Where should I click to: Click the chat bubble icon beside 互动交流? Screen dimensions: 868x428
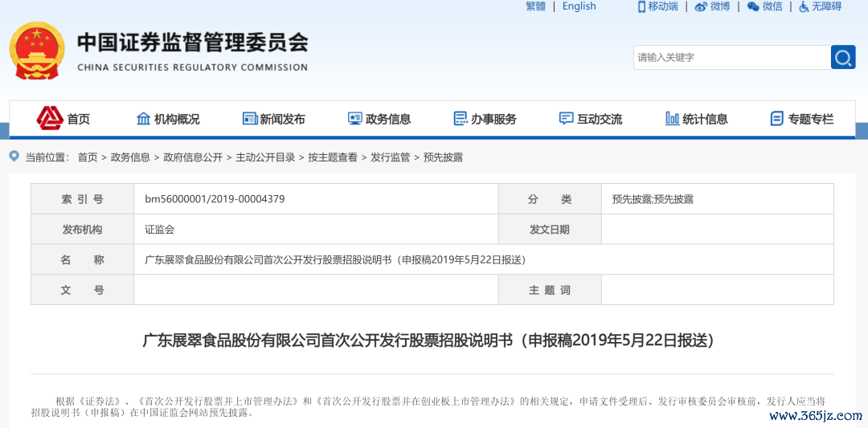[566, 118]
